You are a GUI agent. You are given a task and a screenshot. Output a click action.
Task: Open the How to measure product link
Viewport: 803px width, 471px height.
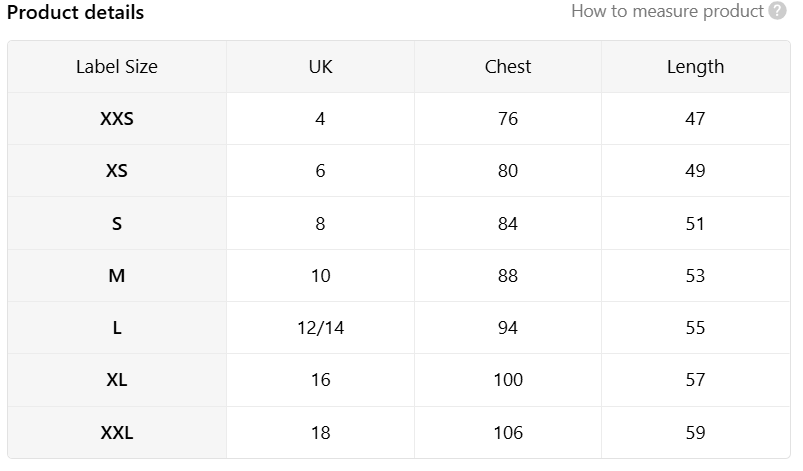coord(667,11)
